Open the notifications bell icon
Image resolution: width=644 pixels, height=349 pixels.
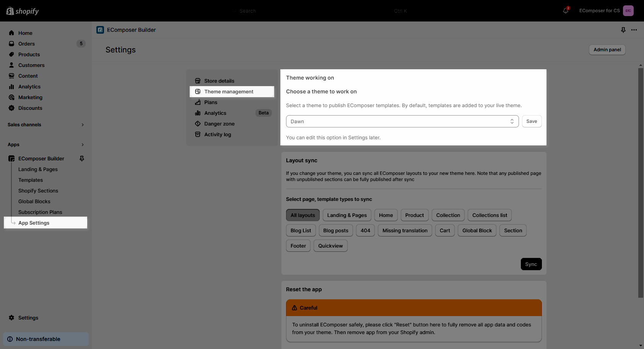(566, 11)
